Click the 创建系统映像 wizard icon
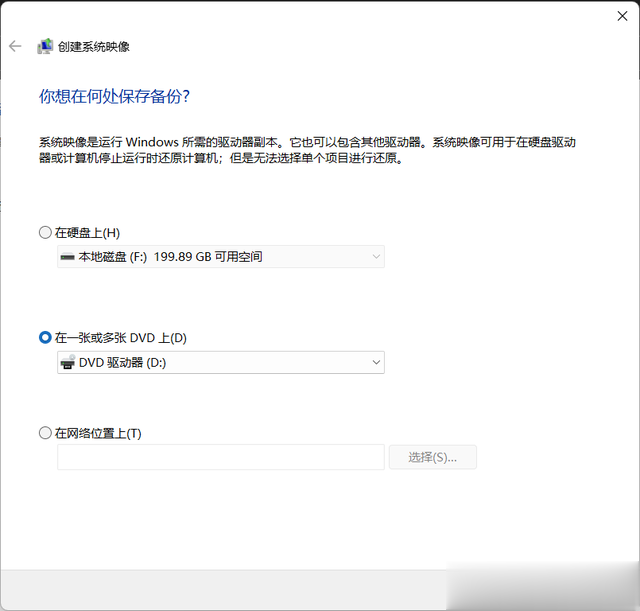The image size is (640, 611). click(x=45, y=47)
